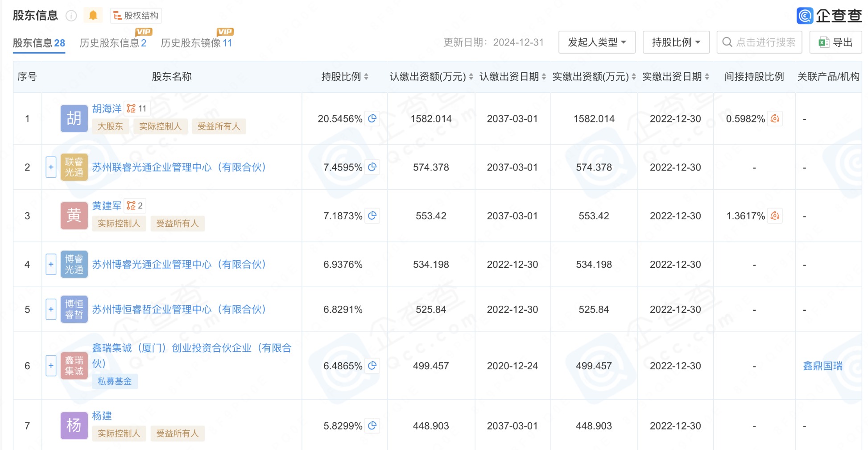Click the indirect holding icon beside 0.5982%
868x450 pixels.
[x=775, y=119]
